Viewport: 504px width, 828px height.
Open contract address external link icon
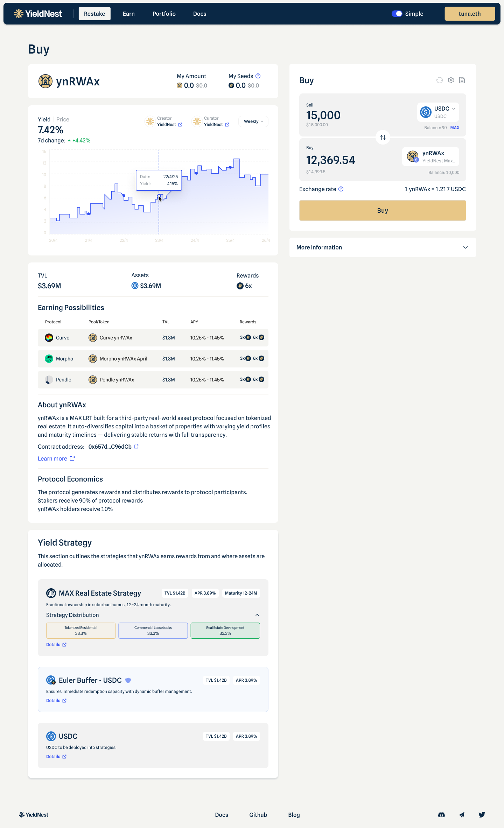coord(136,446)
